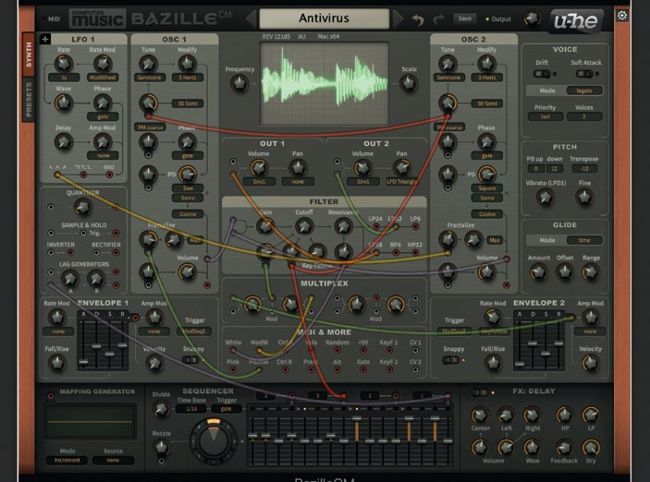
Task: Click the Sequencer large rotary dial
Action: pos(213,440)
